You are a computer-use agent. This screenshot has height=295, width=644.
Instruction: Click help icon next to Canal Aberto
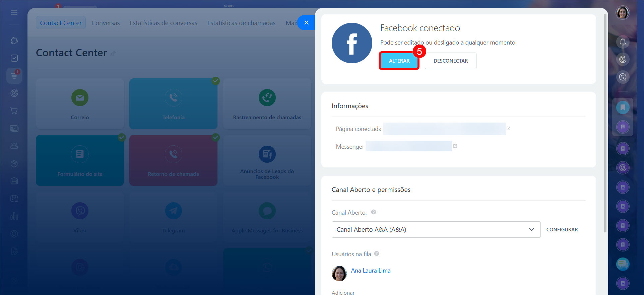pyautogui.click(x=374, y=212)
